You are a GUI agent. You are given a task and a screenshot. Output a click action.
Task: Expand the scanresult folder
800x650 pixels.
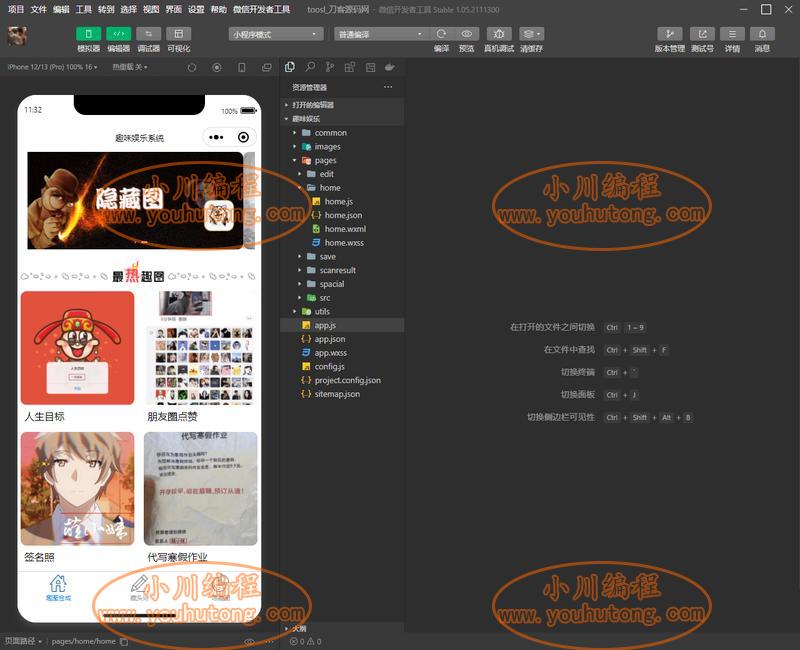(342, 270)
